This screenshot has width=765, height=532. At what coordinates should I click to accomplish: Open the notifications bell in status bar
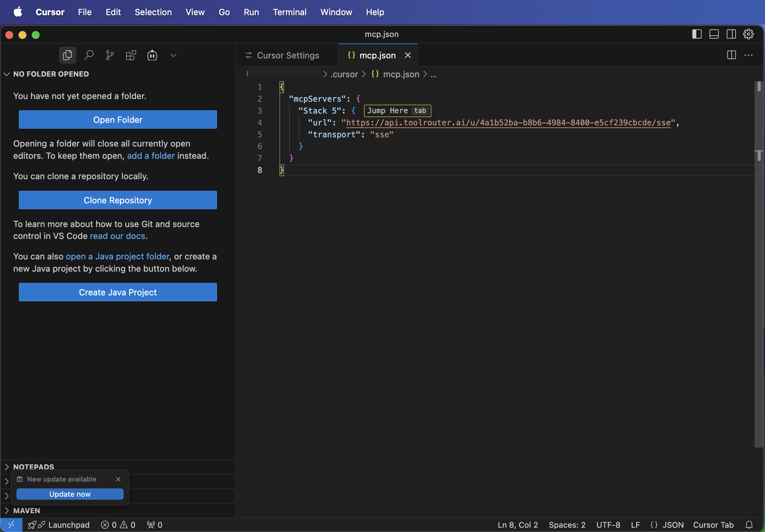coord(749,525)
